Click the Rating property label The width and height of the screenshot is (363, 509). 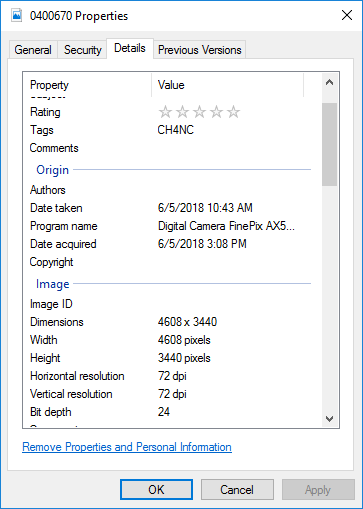coord(45,112)
